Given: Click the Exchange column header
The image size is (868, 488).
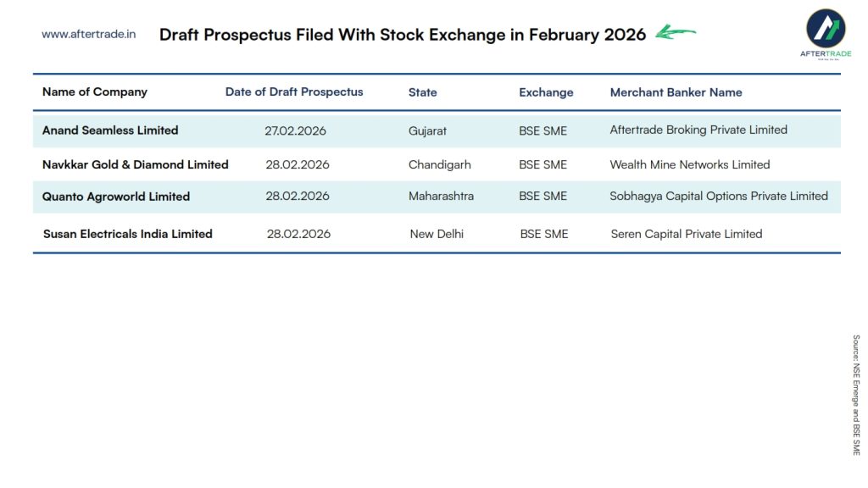Looking at the screenshot, I should (x=546, y=92).
